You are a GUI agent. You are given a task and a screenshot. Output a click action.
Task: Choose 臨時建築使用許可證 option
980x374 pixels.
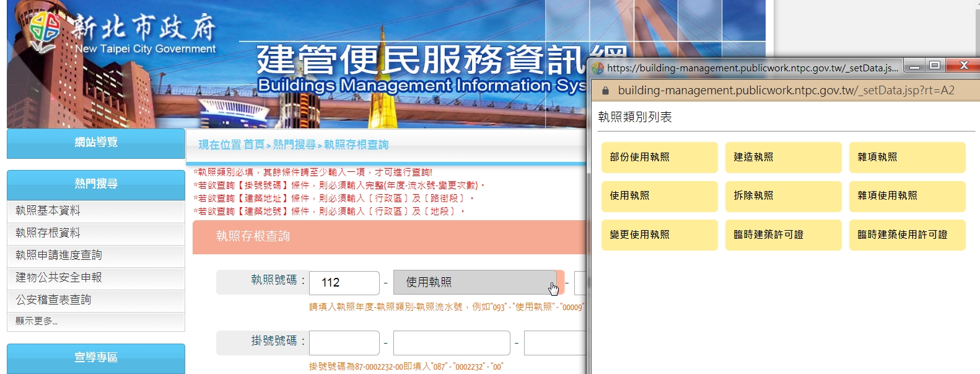click(x=907, y=235)
